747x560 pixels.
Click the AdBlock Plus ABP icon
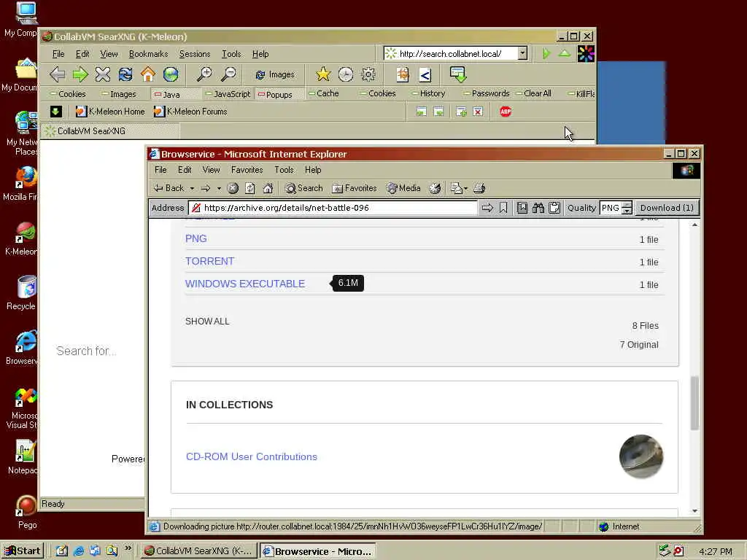[x=506, y=112]
